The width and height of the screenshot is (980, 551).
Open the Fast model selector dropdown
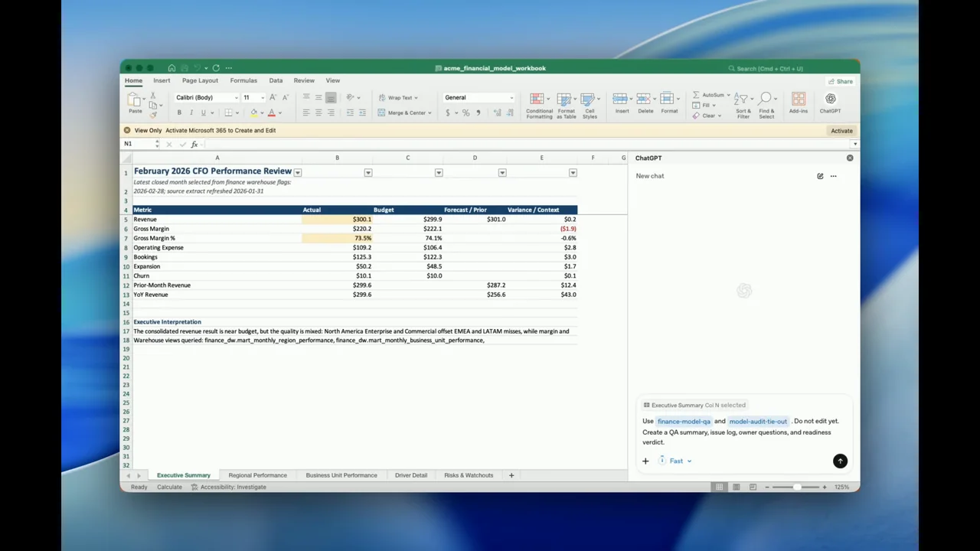point(675,461)
